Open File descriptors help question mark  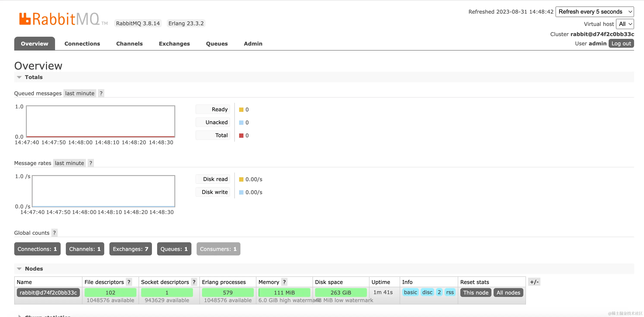click(129, 282)
